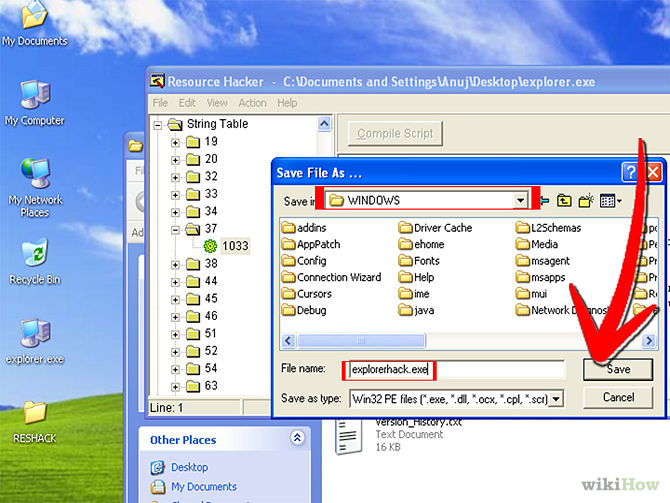Screen dimensions: 670x503
Task: Select the Driver Cache folder
Action: 435,228
